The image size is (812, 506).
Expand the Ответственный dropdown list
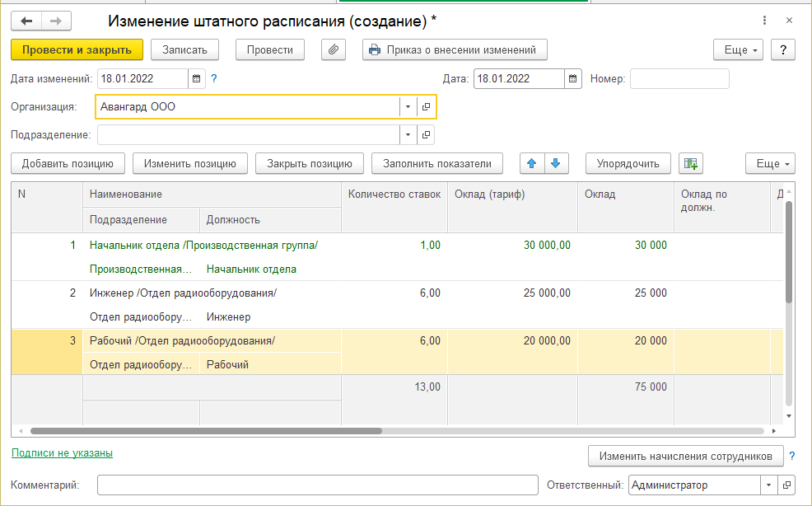click(x=769, y=485)
